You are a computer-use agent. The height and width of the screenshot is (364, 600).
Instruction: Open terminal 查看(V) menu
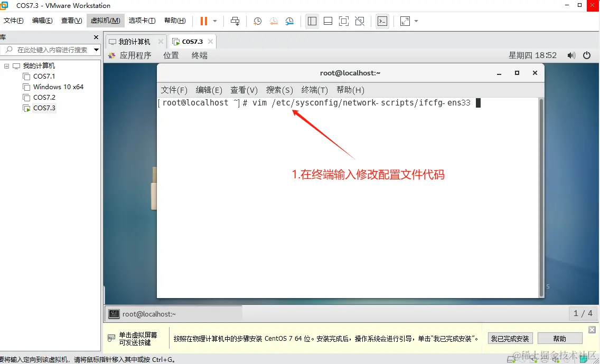[x=244, y=90]
